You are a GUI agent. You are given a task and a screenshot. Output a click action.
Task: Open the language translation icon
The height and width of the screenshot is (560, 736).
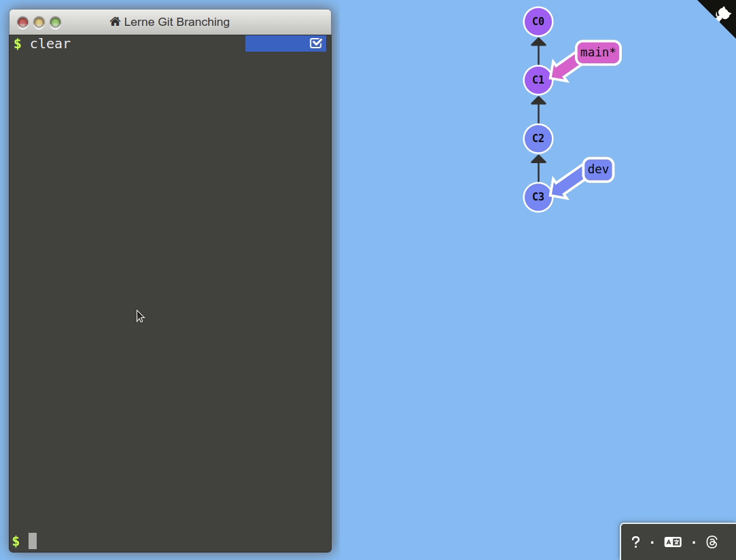pos(673,542)
